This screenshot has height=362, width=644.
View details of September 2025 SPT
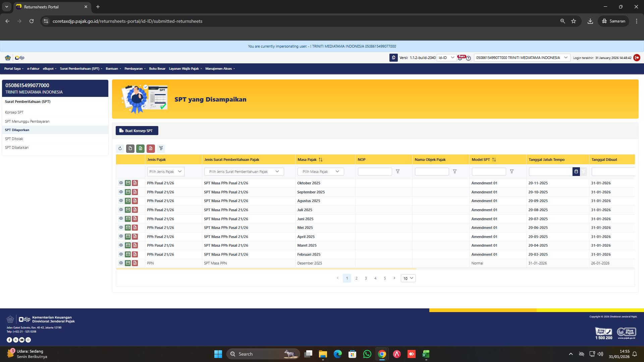(121, 192)
